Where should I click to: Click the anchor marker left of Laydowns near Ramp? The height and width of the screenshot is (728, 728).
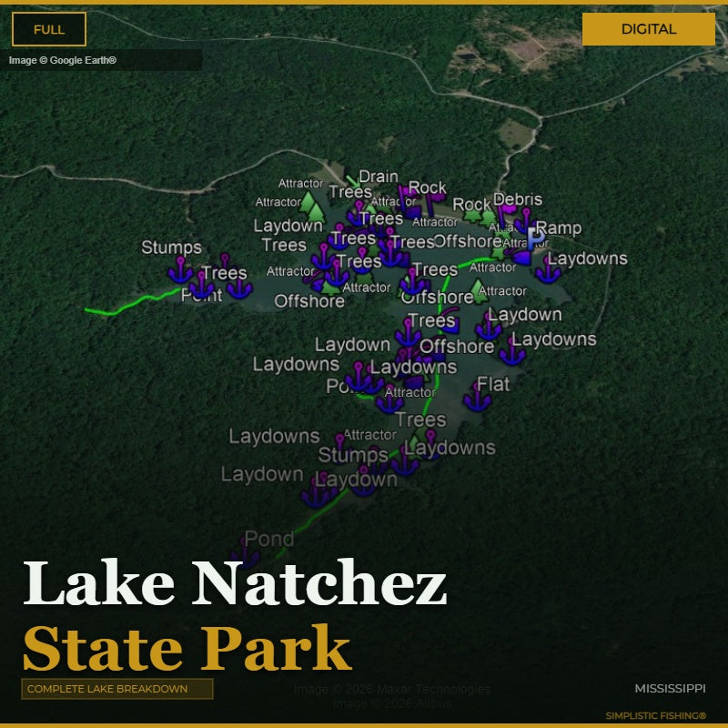tap(548, 269)
